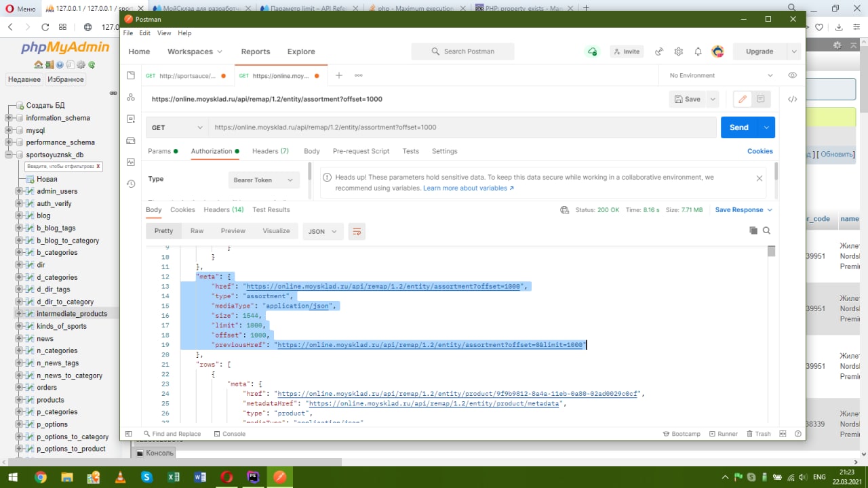
Task: Open Upgrade options dropdown arrow
Action: tap(794, 52)
